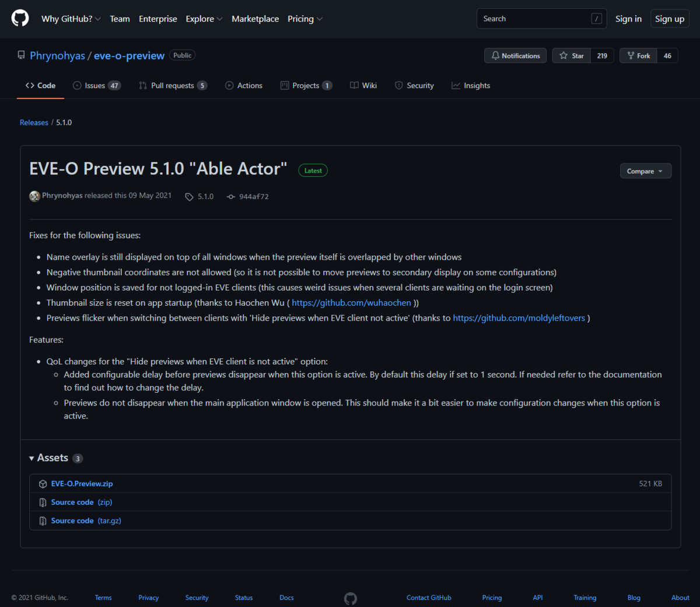The height and width of the screenshot is (607, 700).
Task: Expand the Why GitHub? menu
Action: coord(71,19)
